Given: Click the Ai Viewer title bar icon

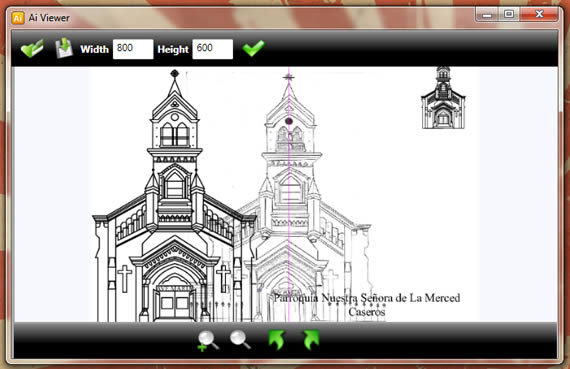Looking at the screenshot, I should click(18, 18).
